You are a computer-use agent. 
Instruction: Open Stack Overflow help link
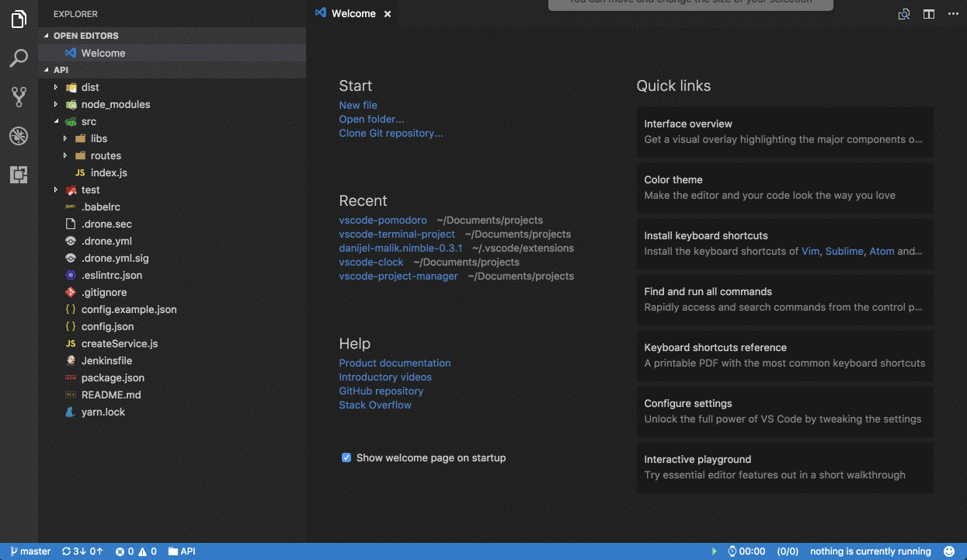click(x=375, y=405)
